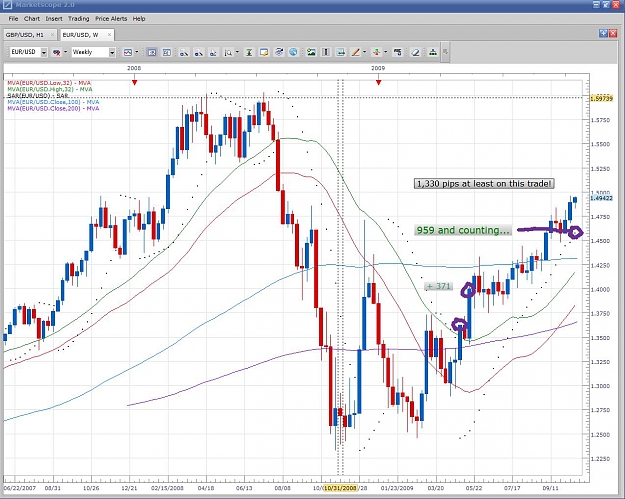The width and height of the screenshot is (625, 499).
Task: Click the third zoom icon with chart bars
Action: (x=213, y=52)
